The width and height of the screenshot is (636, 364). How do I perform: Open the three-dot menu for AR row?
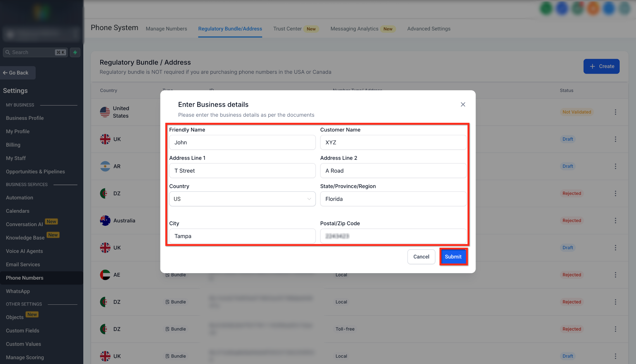coord(615,166)
